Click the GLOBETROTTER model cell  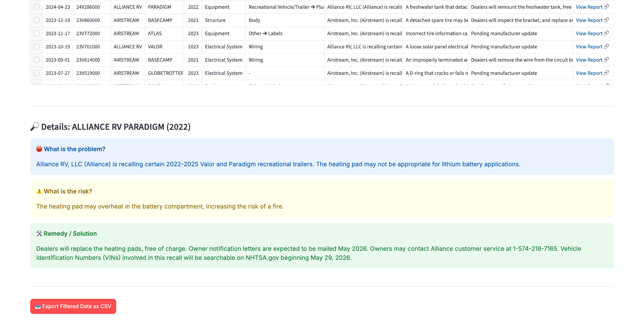(x=164, y=73)
